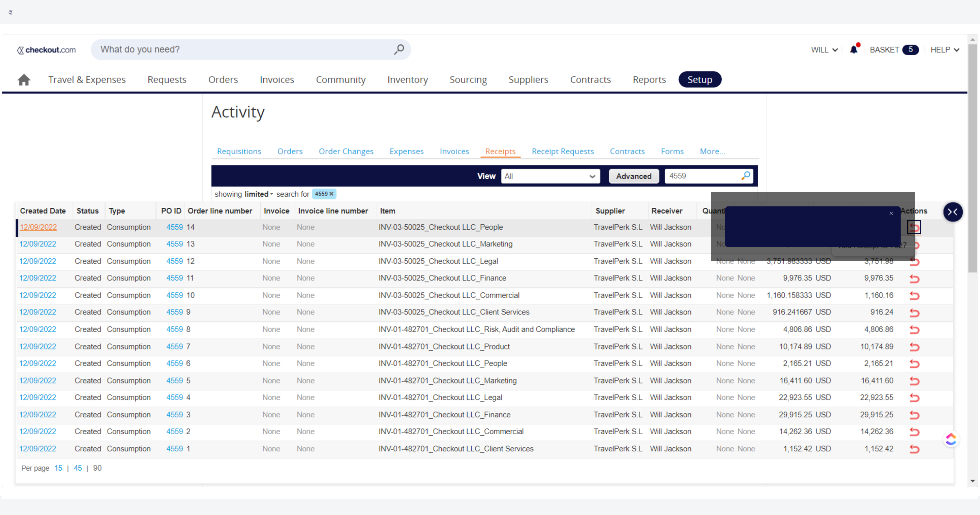Image resolution: width=980 pixels, height=515 pixels.
Task: Open the 12/09/2022 date for line 1
Action: click(38, 448)
